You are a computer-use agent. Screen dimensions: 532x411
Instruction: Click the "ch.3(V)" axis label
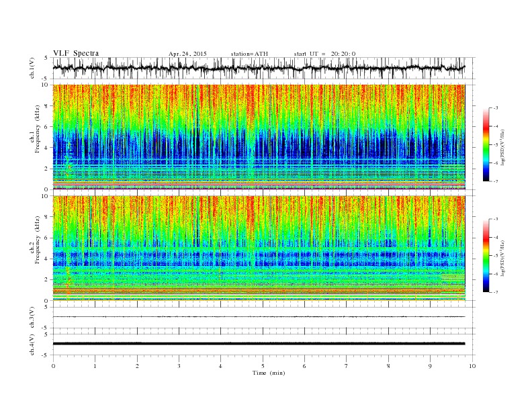(32, 318)
